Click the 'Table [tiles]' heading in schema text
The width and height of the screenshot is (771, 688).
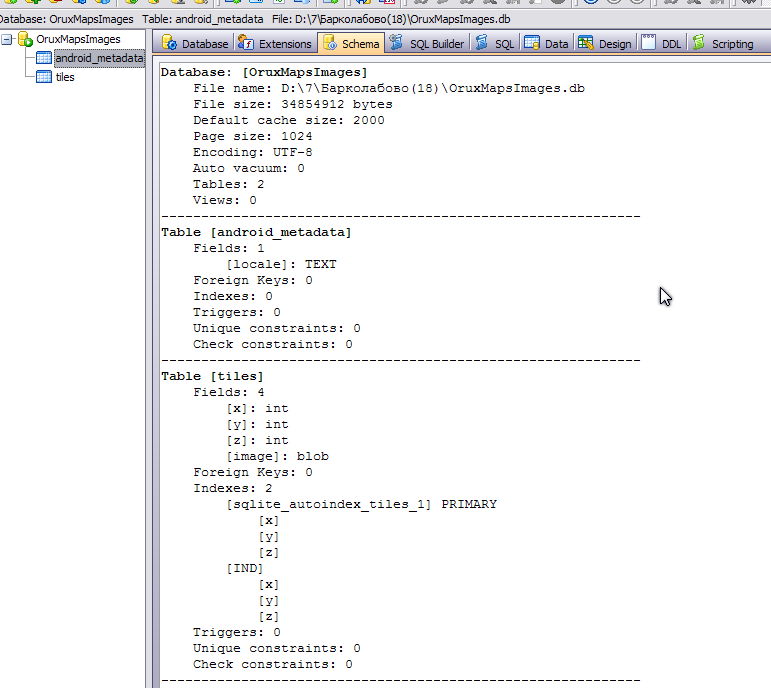213,376
